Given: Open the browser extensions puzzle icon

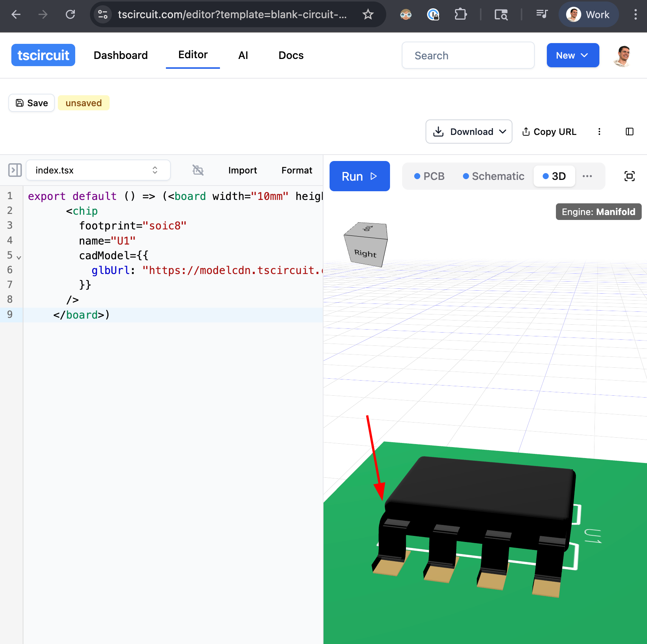Looking at the screenshot, I should coord(460,15).
